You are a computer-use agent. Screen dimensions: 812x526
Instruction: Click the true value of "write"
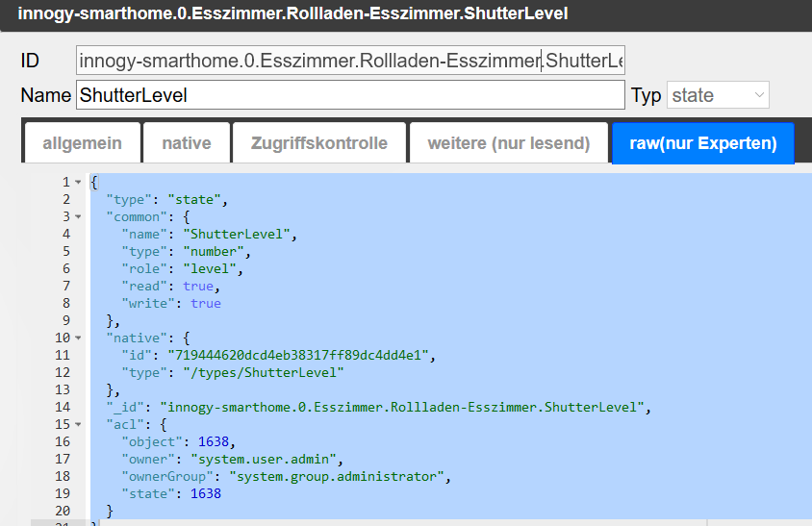[206, 303]
